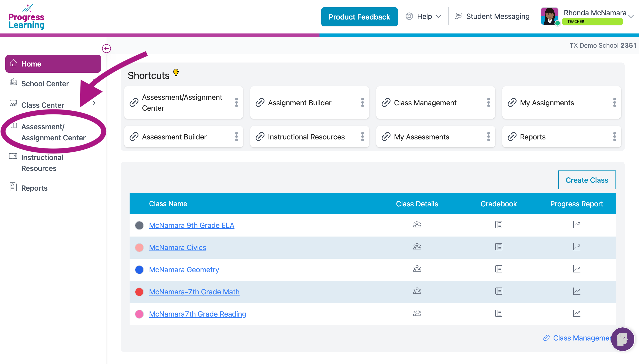View progress report for McNamara-7th Grade Math
The width and height of the screenshot is (639, 364).
[576, 291]
